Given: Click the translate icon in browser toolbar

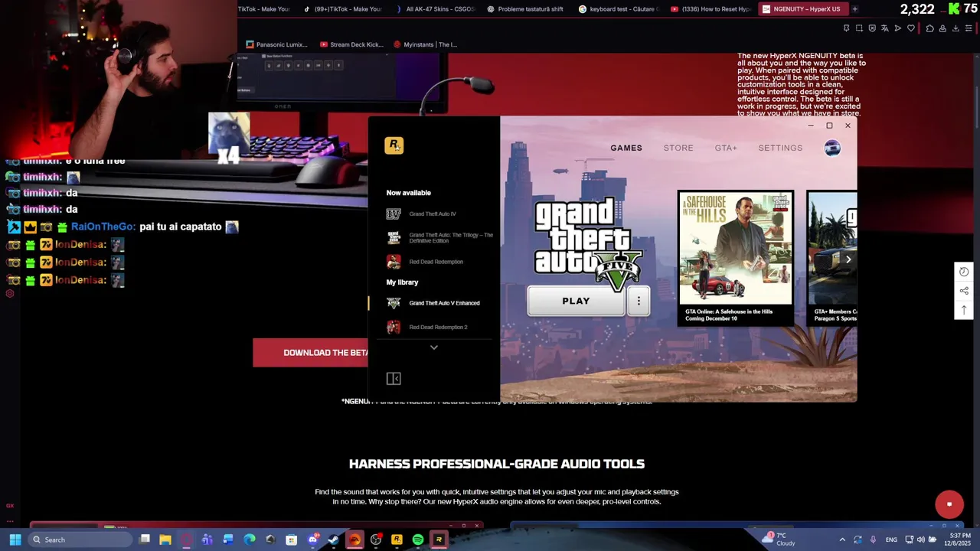Looking at the screenshot, I should [884, 28].
